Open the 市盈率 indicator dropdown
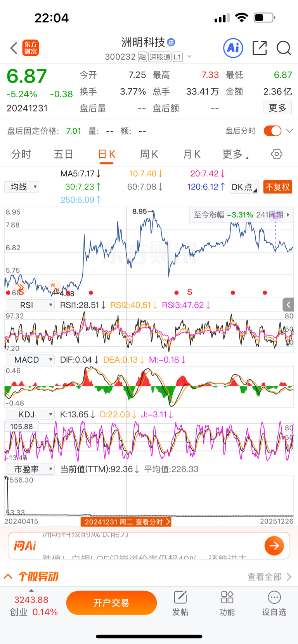 [x=30, y=469]
